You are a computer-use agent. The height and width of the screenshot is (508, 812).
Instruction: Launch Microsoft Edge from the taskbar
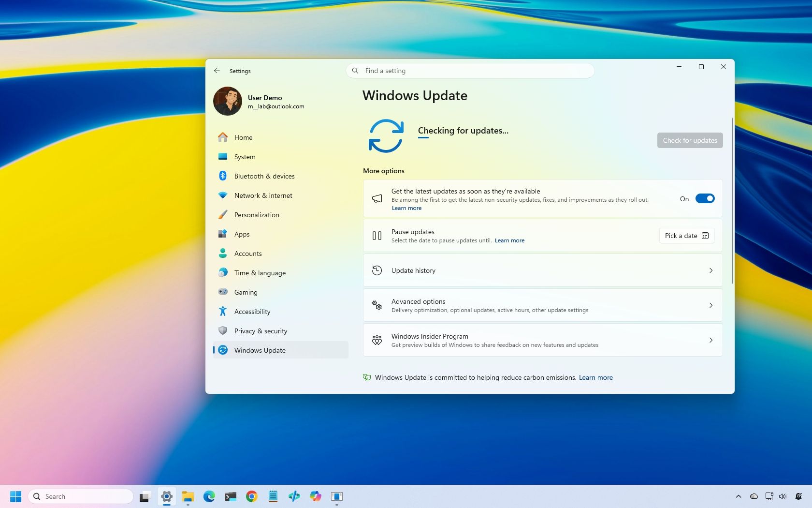(209, 497)
